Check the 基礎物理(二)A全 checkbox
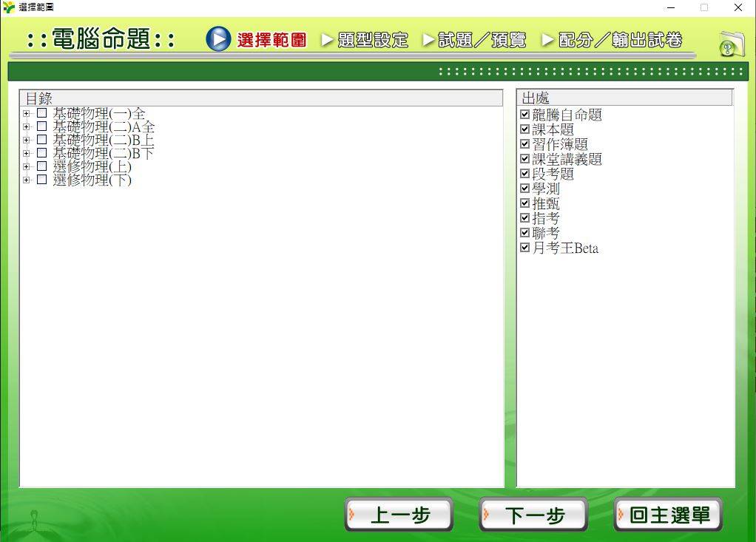This screenshot has width=756, height=542. tap(42, 126)
